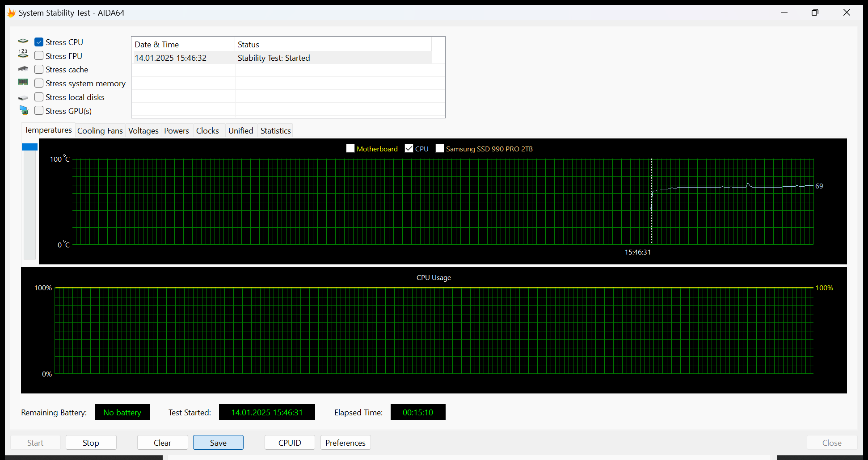
Task: Click the 'Stability Test: Started' log entry
Action: point(274,58)
